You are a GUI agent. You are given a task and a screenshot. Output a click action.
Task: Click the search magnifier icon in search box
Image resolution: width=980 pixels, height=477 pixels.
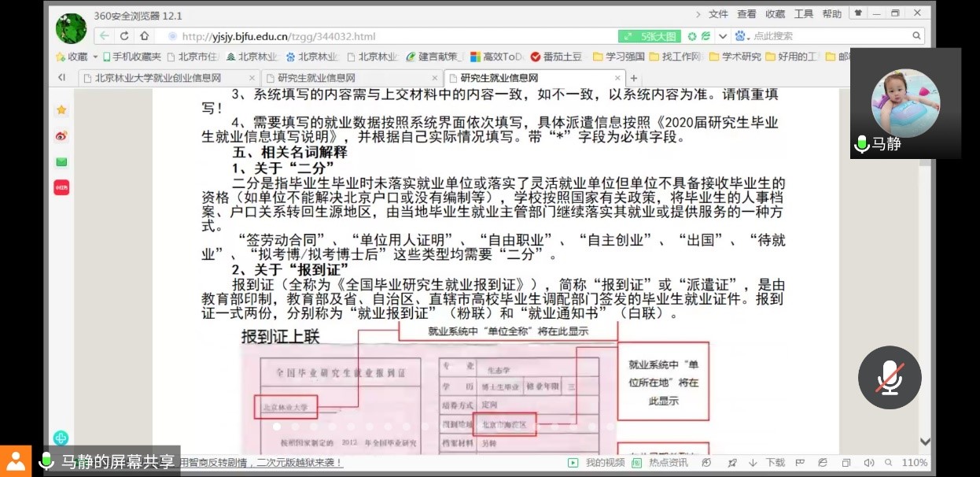click(x=916, y=36)
